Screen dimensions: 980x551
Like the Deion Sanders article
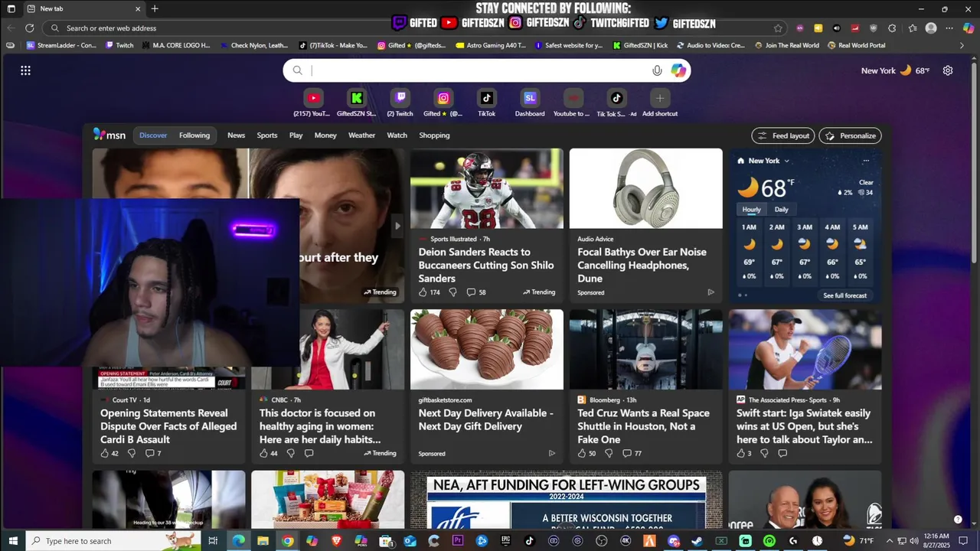pyautogui.click(x=423, y=292)
